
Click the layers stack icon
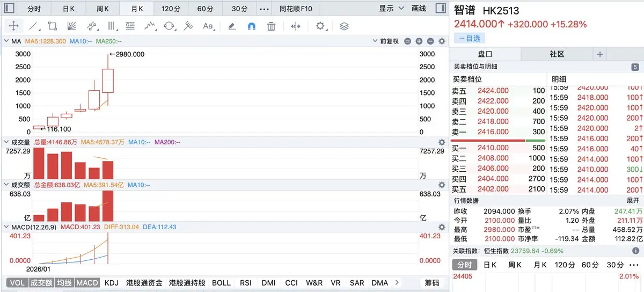[345, 26]
